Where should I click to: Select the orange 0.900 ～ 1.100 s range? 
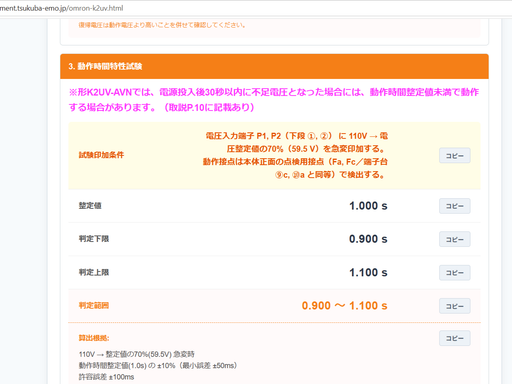(x=345, y=306)
